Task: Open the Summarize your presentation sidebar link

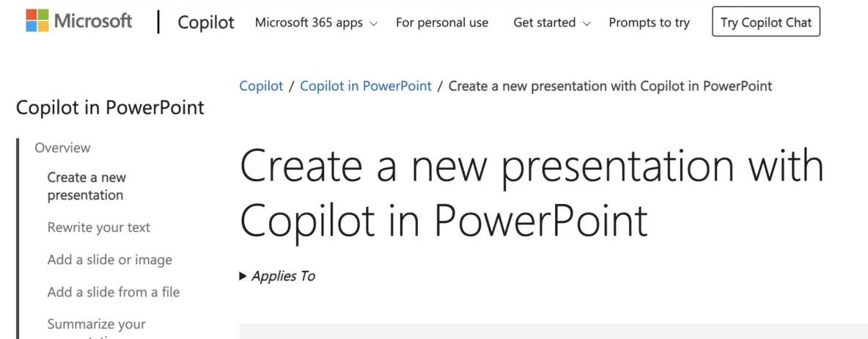Action: [96, 324]
